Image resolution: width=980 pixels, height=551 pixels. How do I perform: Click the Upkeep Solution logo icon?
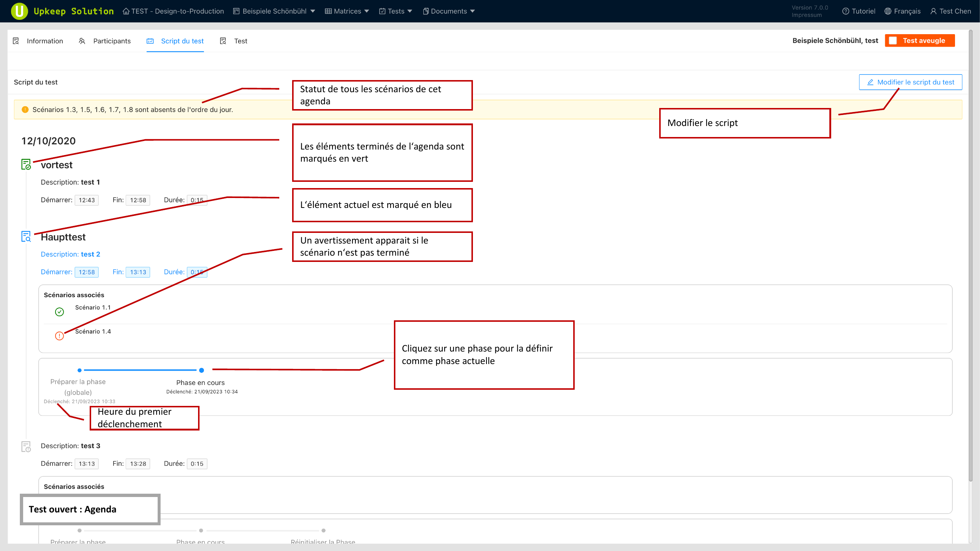click(19, 11)
